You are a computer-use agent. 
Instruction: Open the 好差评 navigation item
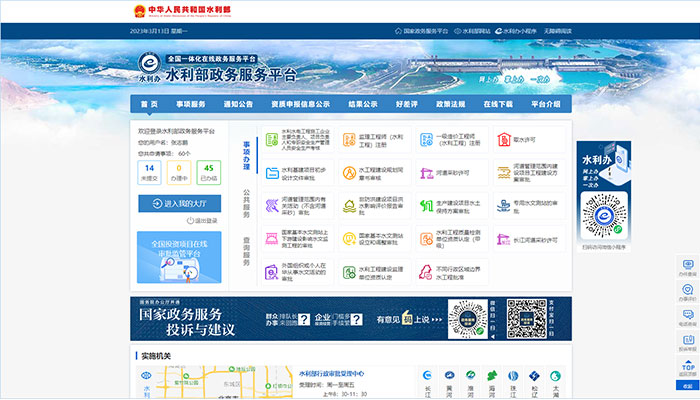407,104
